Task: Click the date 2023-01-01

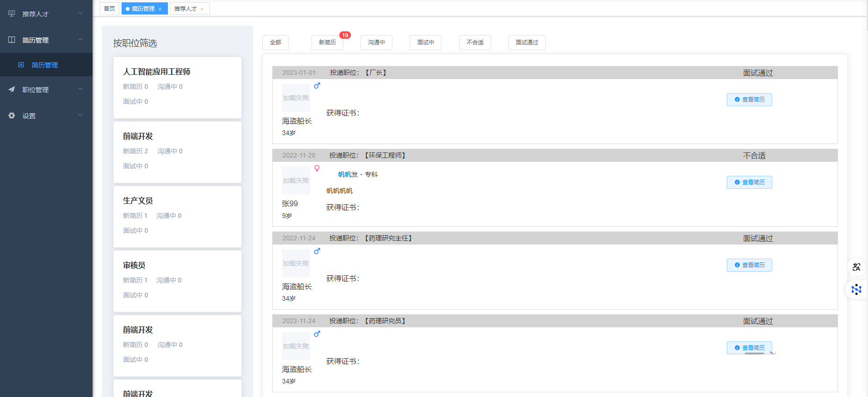Action: [x=299, y=72]
